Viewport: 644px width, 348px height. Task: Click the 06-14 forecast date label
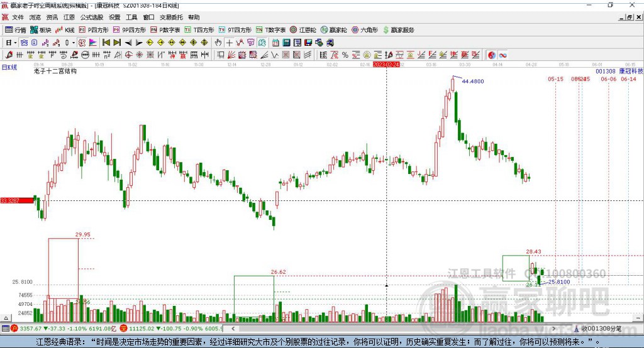pyautogui.click(x=628, y=79)
